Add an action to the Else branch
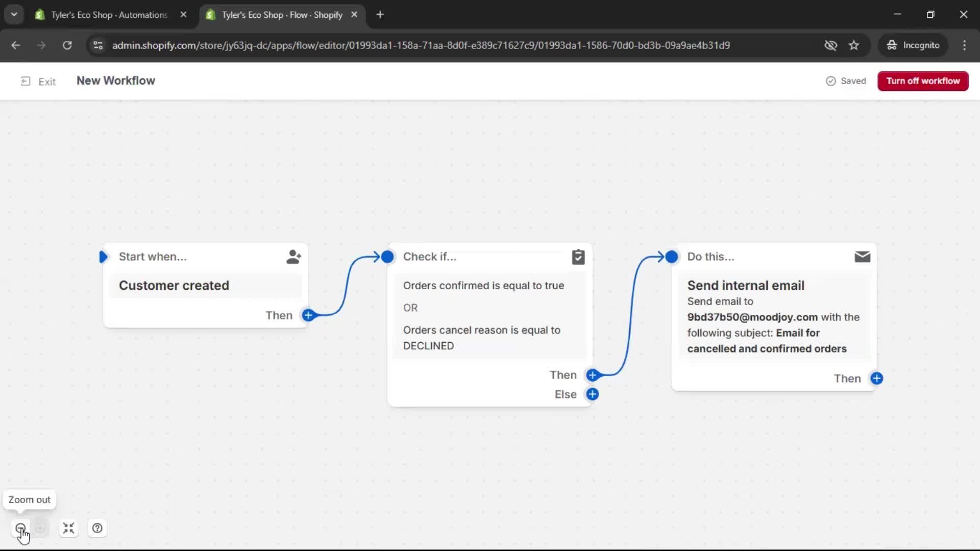This screenshot has height=551, width=980. pos(593,394)
